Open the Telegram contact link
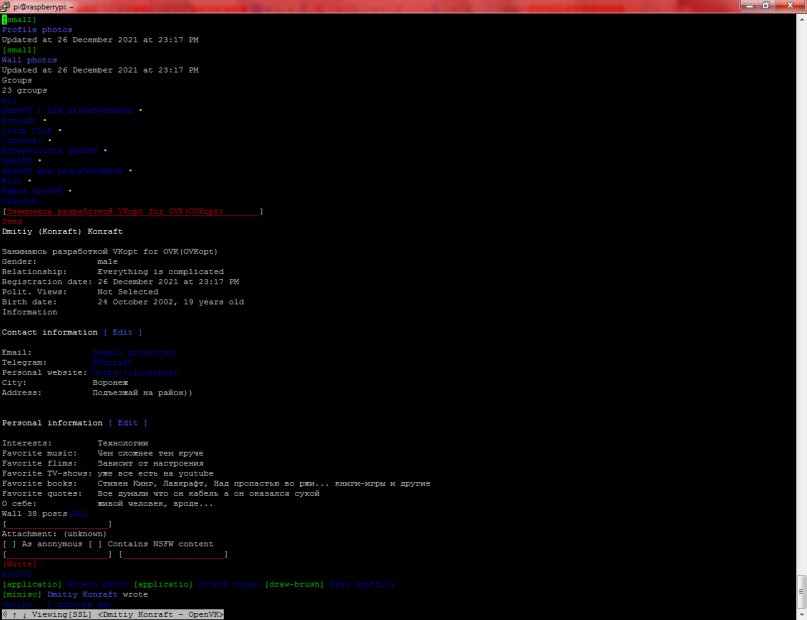The width and height of the screenshot is (807, 620). coord(112,362)
